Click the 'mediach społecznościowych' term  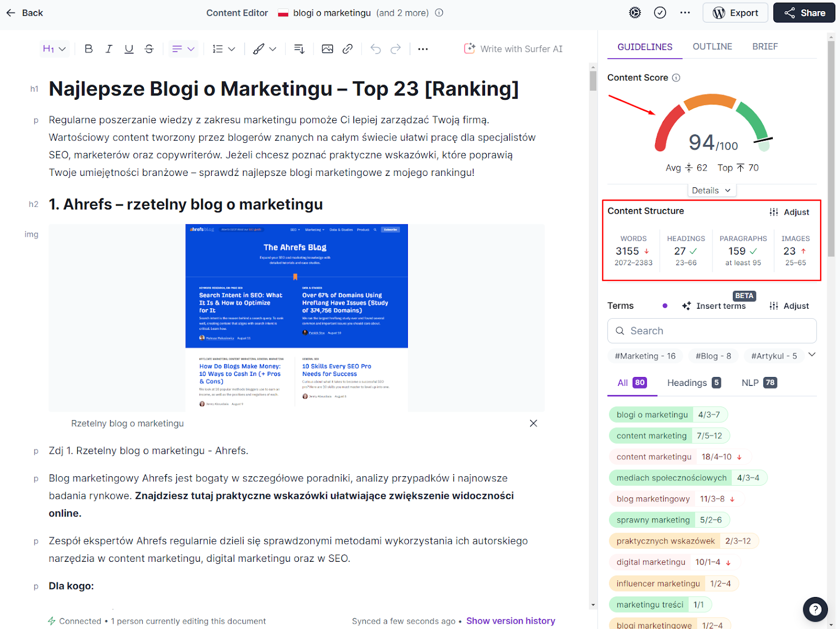click(x=688, y=478)
